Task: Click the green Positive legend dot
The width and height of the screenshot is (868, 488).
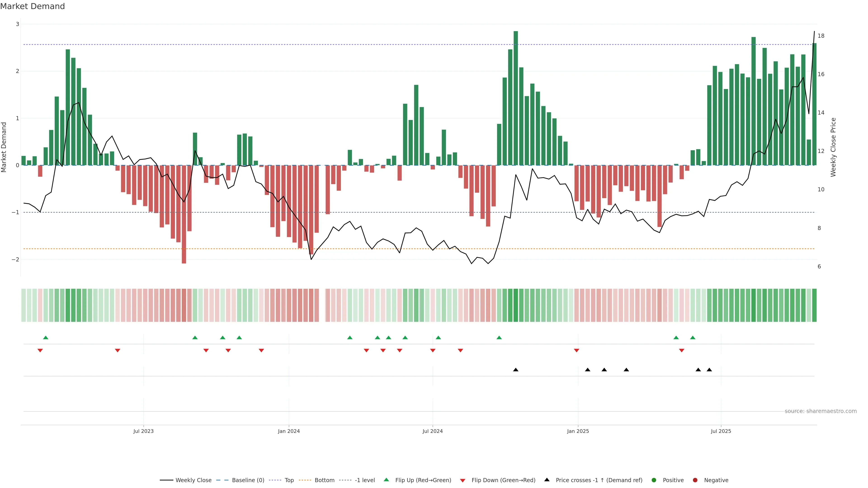Action: coord(654,480)
